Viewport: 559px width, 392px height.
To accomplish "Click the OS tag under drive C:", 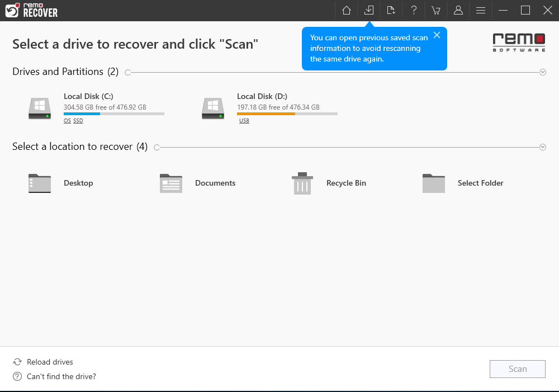I will tap(67, 121).
